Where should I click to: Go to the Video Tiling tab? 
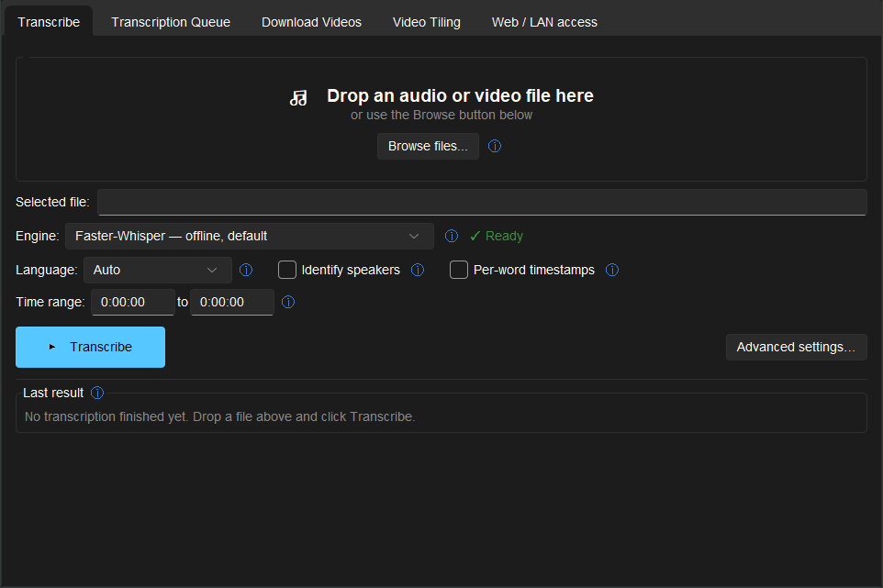pos(426,22)
